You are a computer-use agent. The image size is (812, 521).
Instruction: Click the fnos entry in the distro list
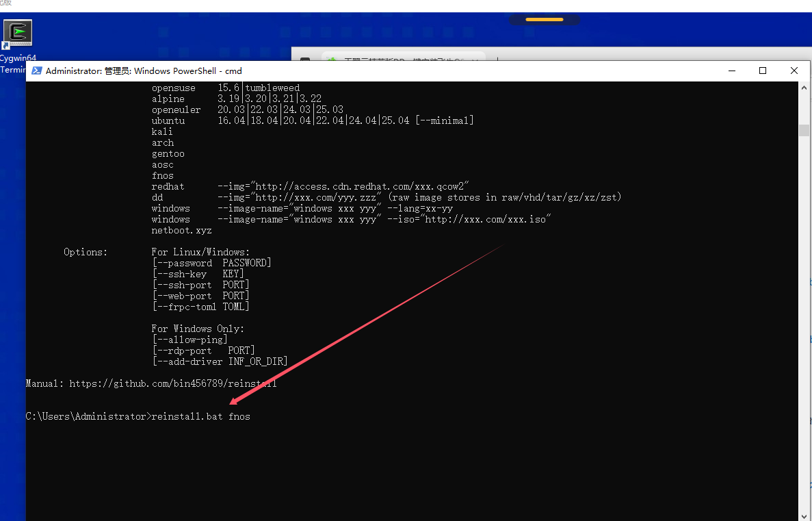point(163,175)
